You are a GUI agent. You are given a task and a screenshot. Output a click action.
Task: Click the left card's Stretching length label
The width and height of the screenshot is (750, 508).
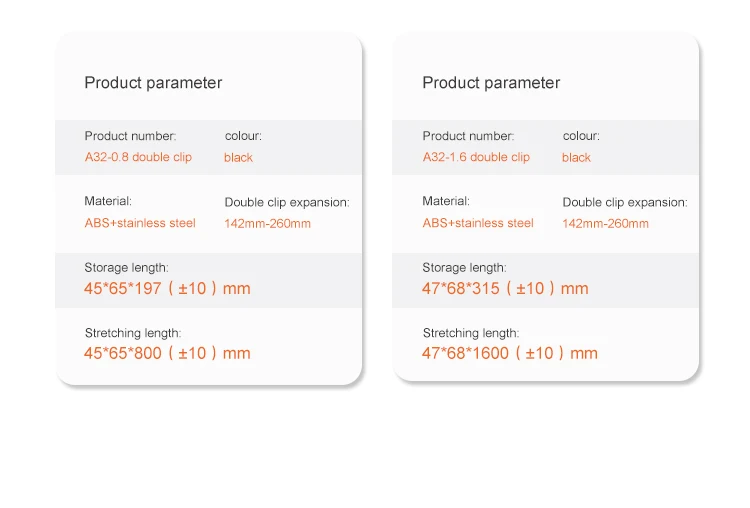point(133,333)
